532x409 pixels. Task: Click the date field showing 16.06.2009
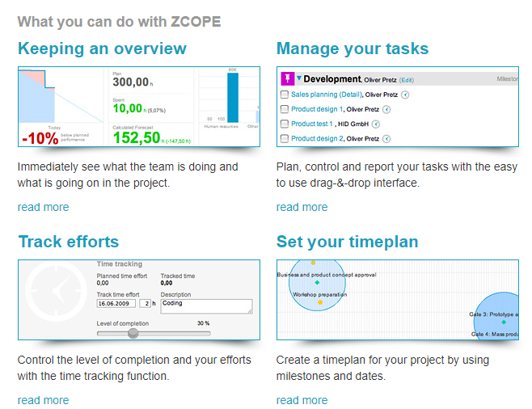[x=116, y=303]
